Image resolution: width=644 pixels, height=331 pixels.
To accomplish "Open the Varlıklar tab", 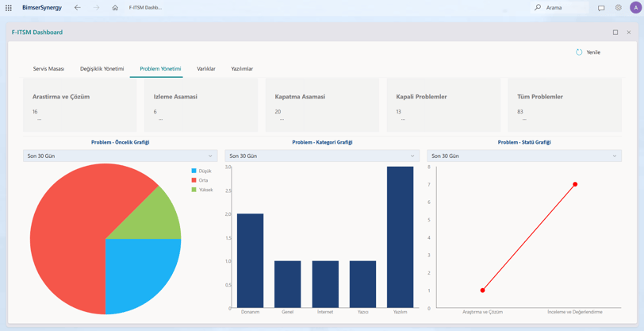I will [206, 69].
